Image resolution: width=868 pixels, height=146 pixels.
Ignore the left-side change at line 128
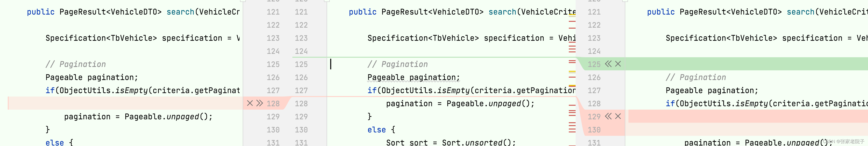point(250,103)
